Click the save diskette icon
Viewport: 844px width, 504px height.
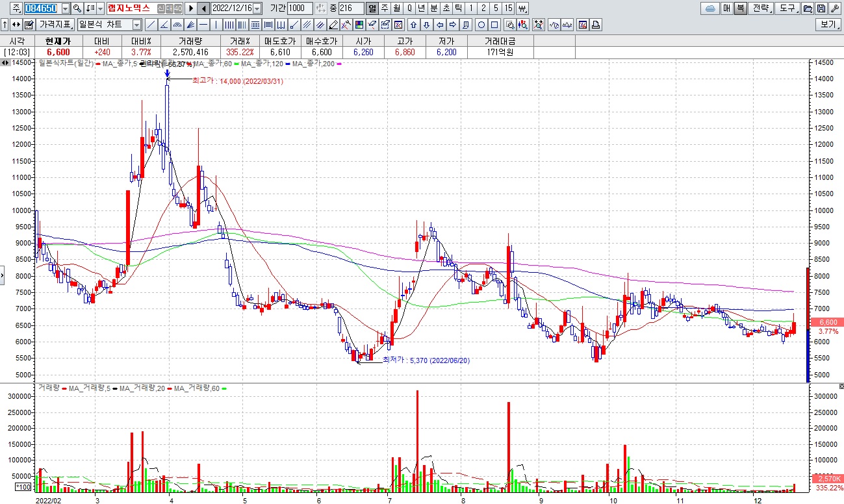821,8
